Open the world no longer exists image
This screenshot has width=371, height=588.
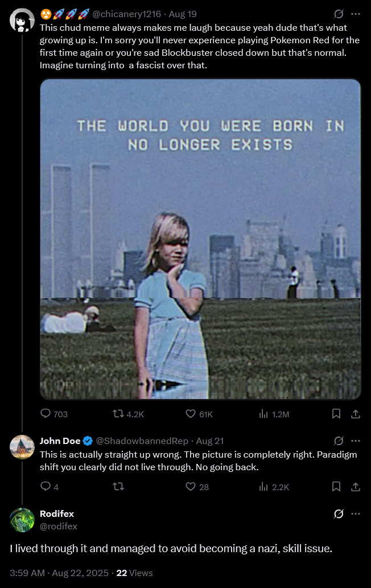200,239
